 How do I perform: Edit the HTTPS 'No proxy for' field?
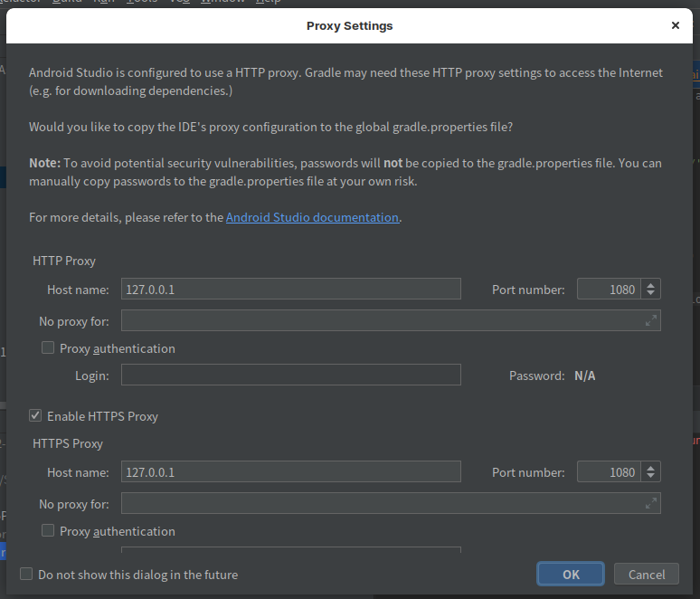[383, 503]
